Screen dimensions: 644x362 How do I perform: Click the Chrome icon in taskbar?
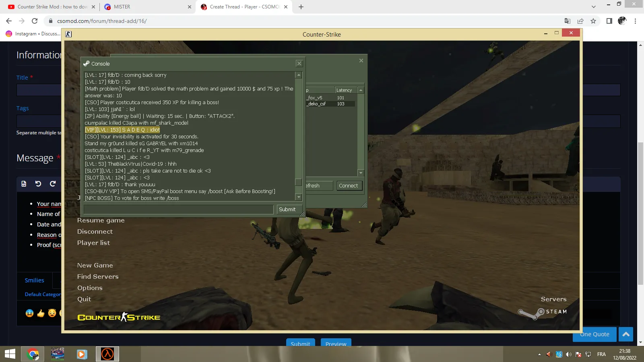pos(33,354)
